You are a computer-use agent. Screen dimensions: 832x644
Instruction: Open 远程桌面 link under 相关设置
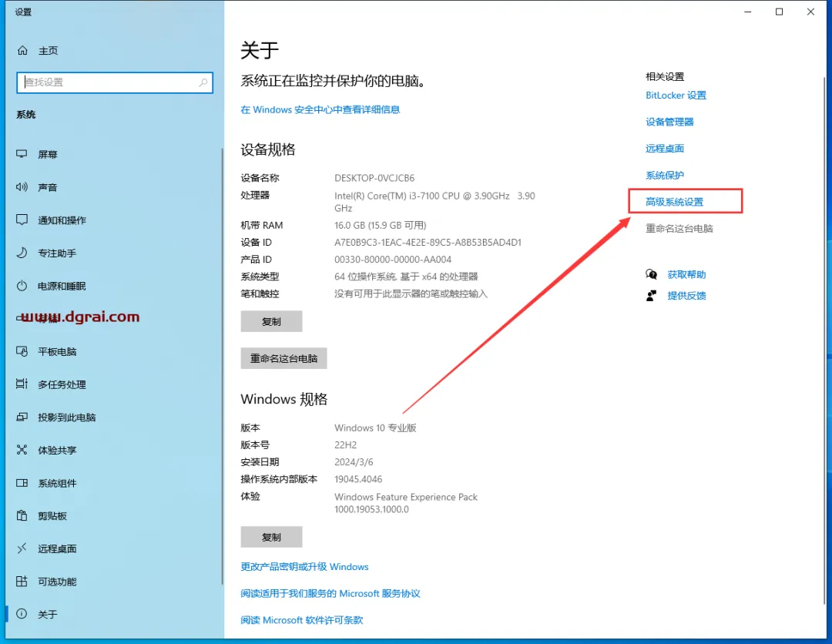[x=665, y=149]
